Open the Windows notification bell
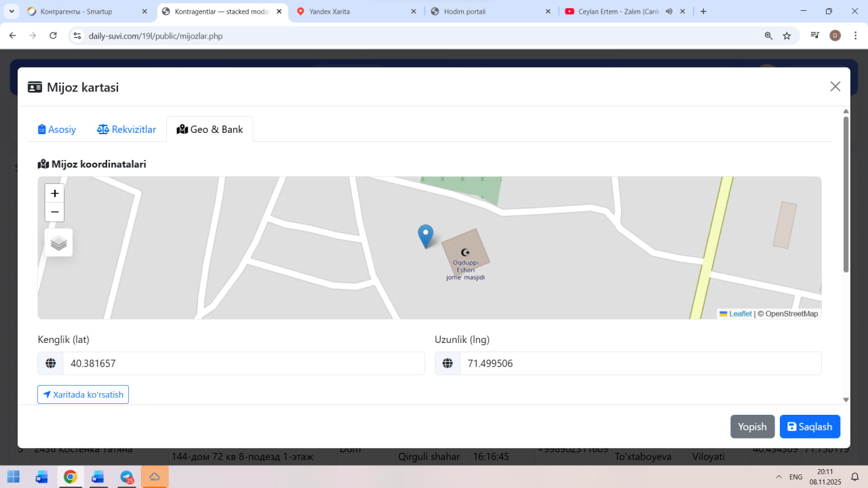 855,476
